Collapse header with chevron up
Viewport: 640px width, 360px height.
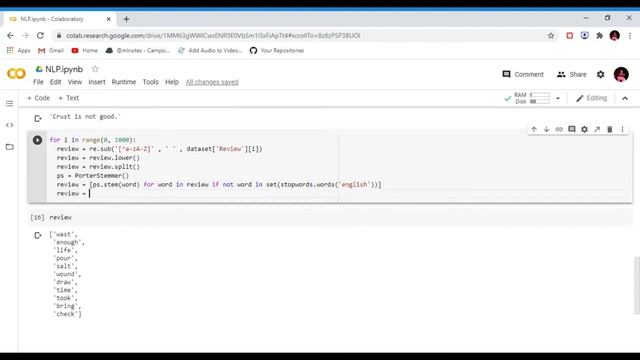(625, 98)
